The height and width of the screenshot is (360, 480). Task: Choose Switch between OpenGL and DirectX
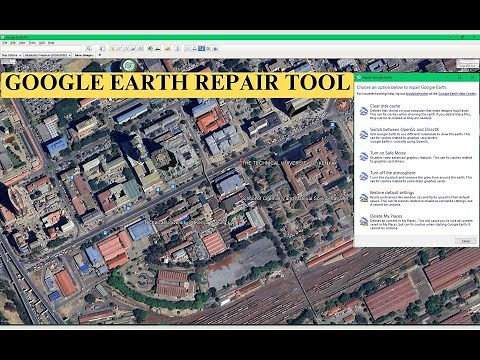coord(416,135)
